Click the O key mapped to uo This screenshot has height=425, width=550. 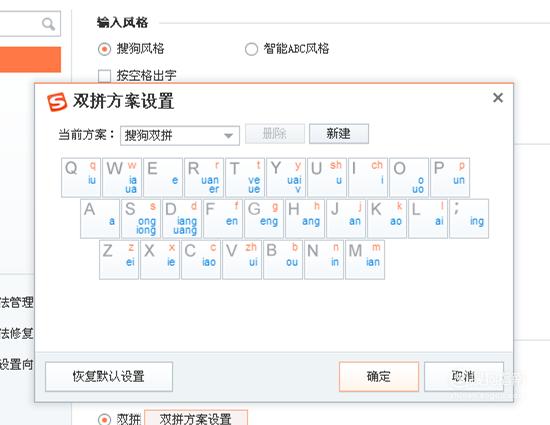(x=409, y=177)
